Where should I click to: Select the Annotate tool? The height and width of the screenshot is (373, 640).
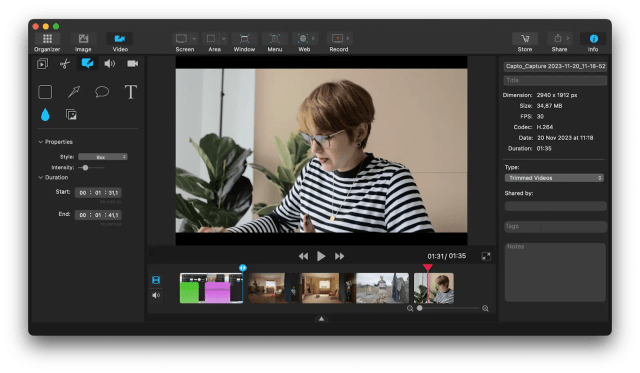click(87, 64)
